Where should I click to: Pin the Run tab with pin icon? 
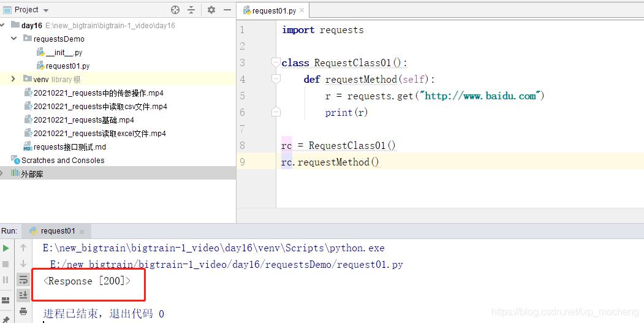pyautogui.click(x=6, y=319)
